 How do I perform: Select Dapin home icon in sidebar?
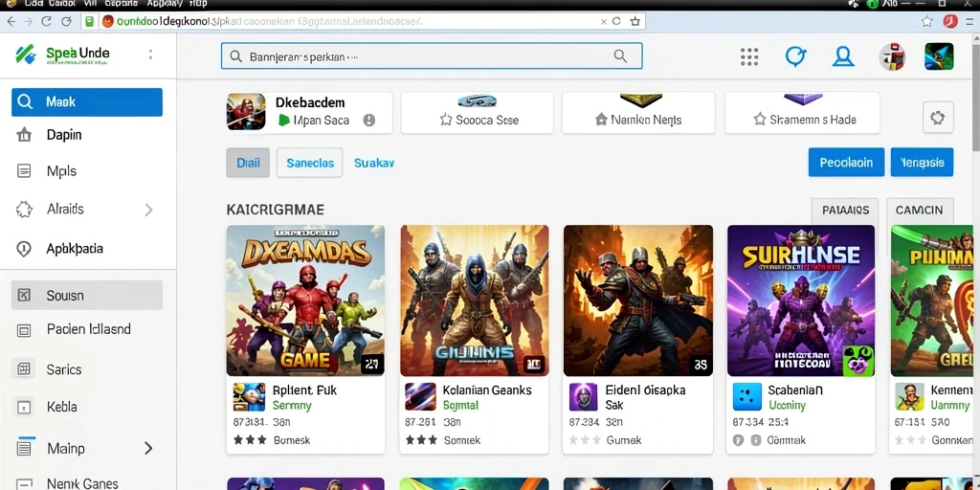(24, 134)
